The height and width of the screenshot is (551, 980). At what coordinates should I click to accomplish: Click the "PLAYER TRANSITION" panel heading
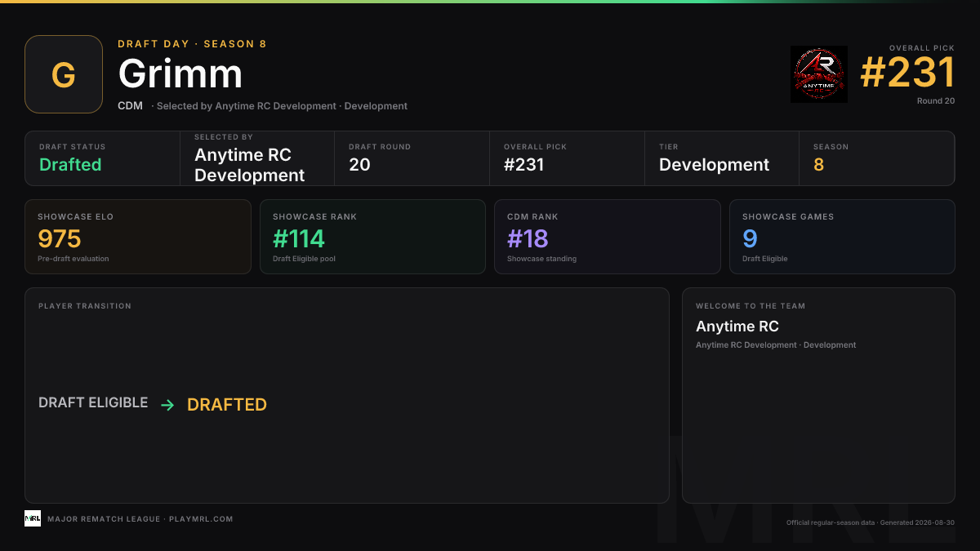[x=85, y=306]
